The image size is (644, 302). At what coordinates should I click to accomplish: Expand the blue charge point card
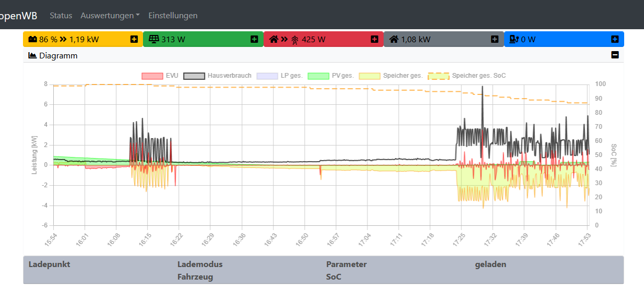(x=615, y=39)
